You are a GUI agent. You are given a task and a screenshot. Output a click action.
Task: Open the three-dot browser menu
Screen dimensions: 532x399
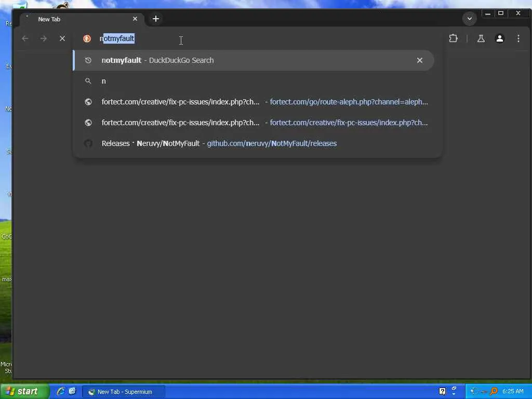[518, 38]
